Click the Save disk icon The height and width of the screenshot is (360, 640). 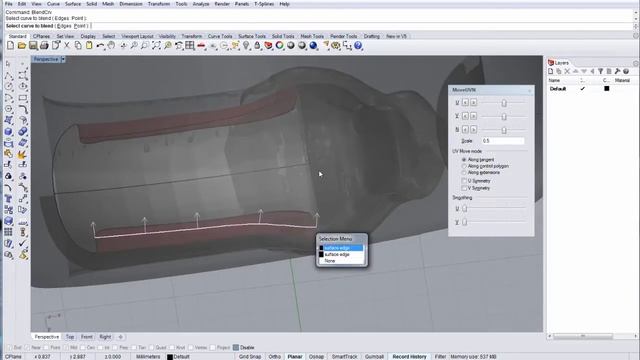click(x=33, y=46)
